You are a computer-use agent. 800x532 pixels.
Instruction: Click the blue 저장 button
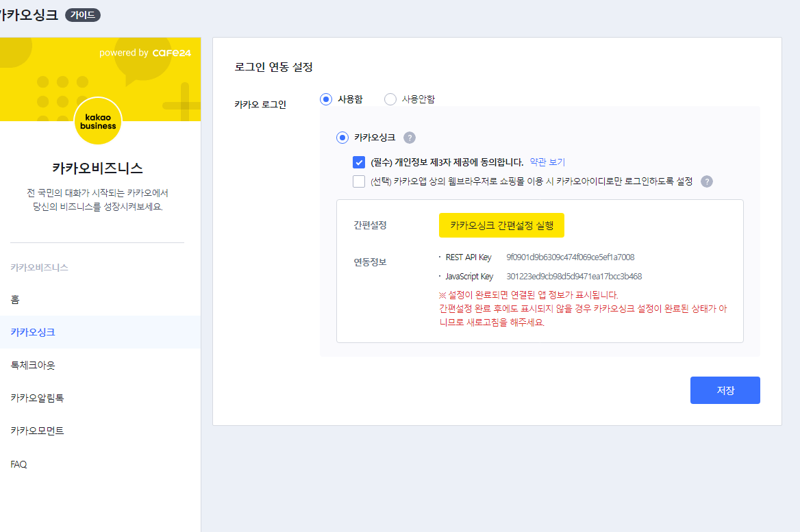coord(725,390)
